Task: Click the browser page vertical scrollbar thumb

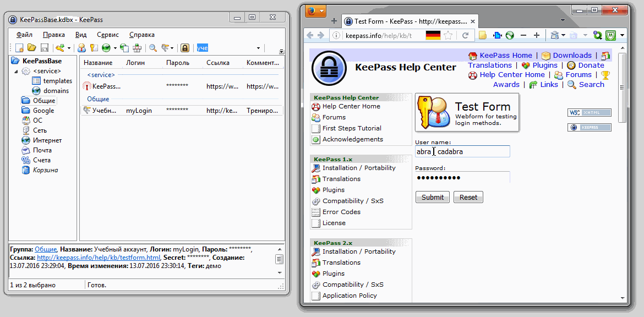Action: (622, 87)
